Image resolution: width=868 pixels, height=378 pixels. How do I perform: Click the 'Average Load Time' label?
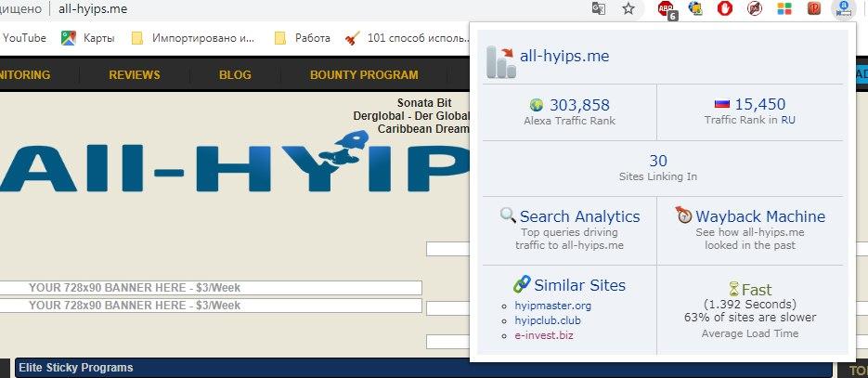[x=750, y=333]
